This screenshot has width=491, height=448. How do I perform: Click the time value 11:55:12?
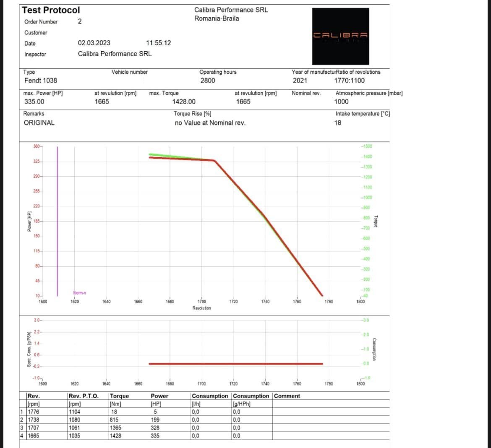pyautogui.click(x=159, y=43)
